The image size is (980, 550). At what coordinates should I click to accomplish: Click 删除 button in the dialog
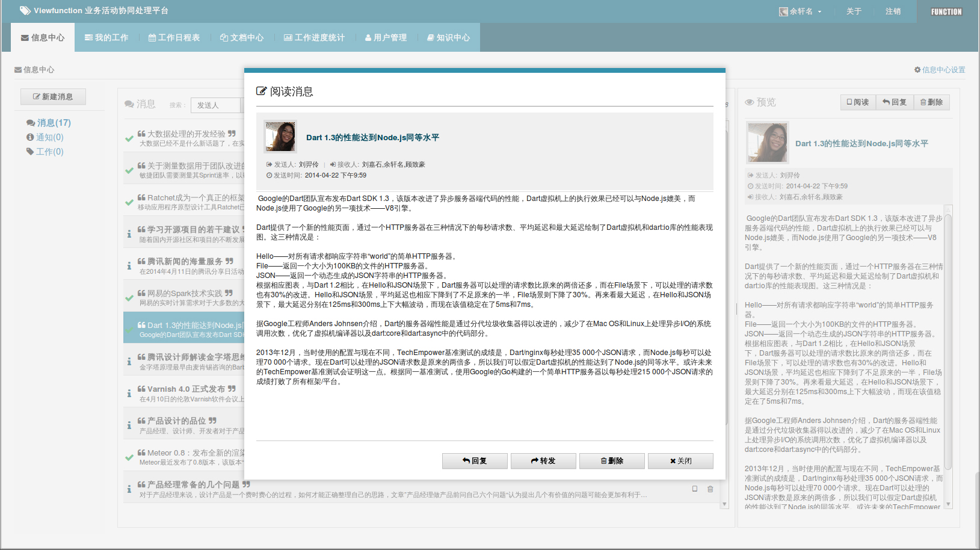click(612, 461)
